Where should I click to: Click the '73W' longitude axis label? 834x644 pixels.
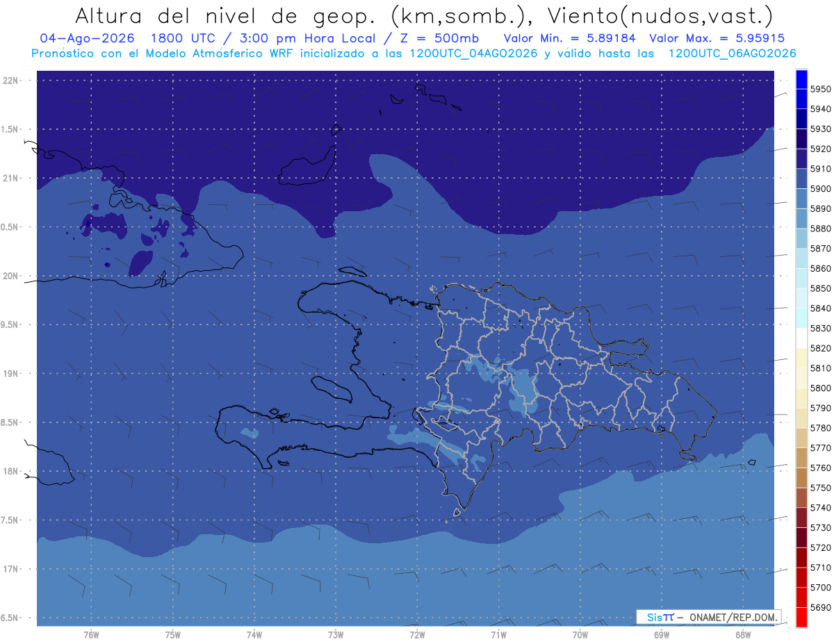pos(336,634)
